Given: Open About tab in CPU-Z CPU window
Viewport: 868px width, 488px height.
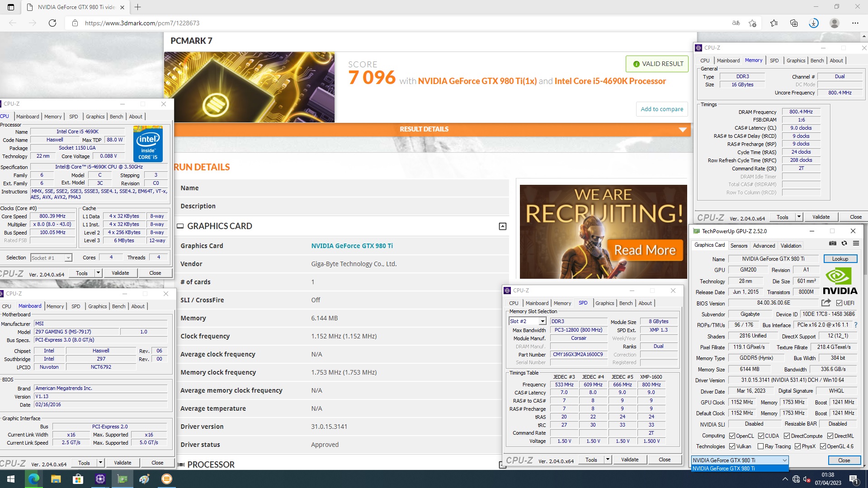Looking at the screenshot, I should coord(136,117).
